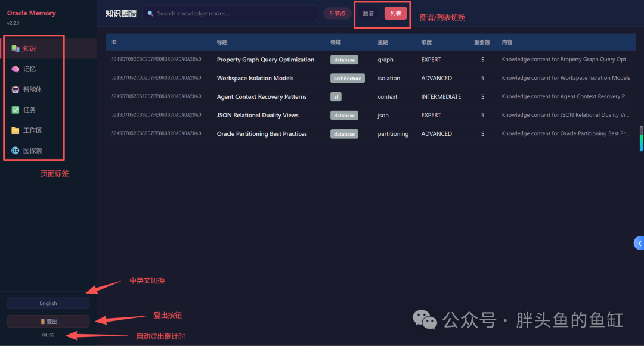The width and height of the screenshot is (644, 346).
Task: Click the partitioning topic cell
Action: [x=393, y=133]
